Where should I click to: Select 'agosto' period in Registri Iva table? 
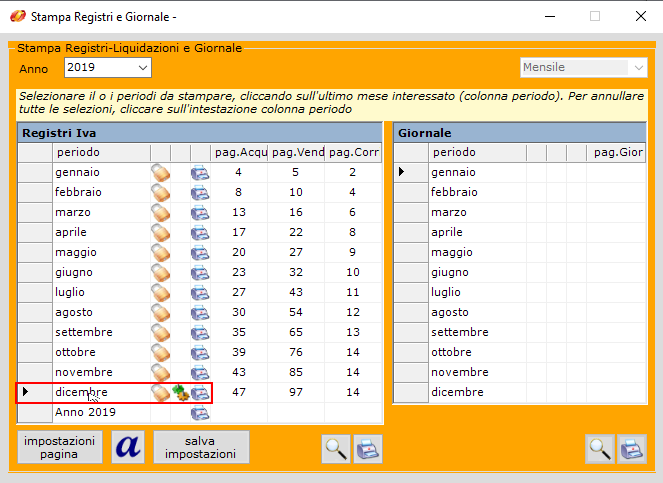click(78, 312)
